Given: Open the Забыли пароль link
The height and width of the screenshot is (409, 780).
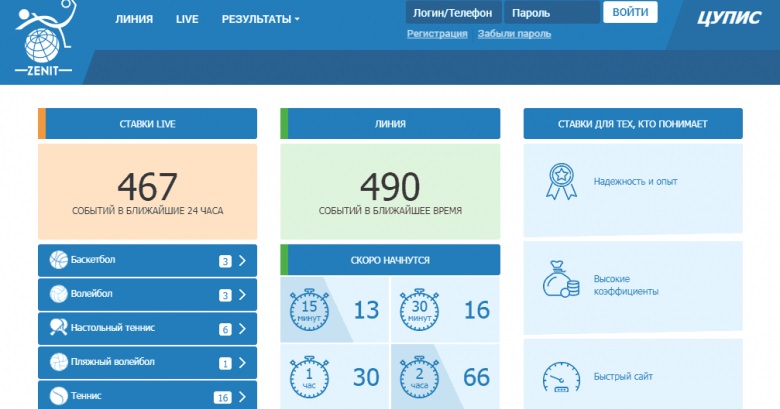Looking at the screenshot, I should (514, 34).
